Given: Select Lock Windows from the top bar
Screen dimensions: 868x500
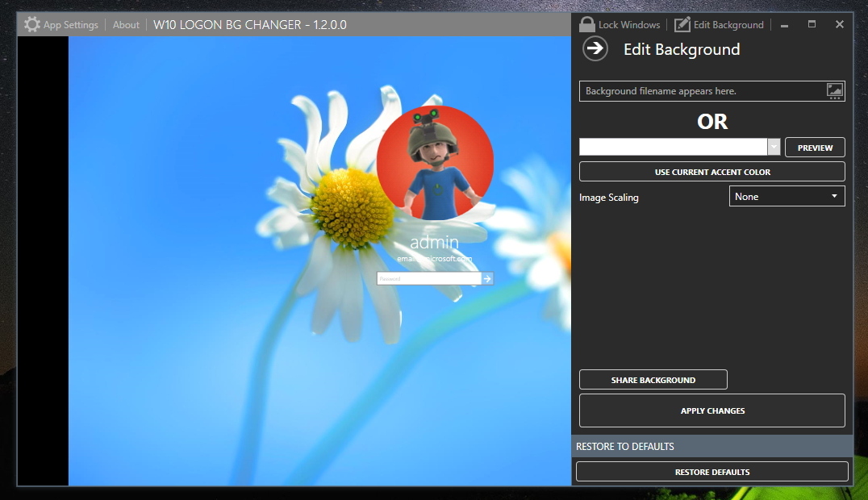Looking at the screenshot, I should (x=628, y=24).
